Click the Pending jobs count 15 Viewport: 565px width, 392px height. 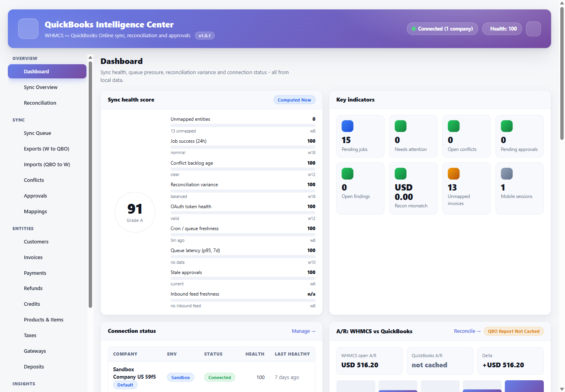coord(346,140)
